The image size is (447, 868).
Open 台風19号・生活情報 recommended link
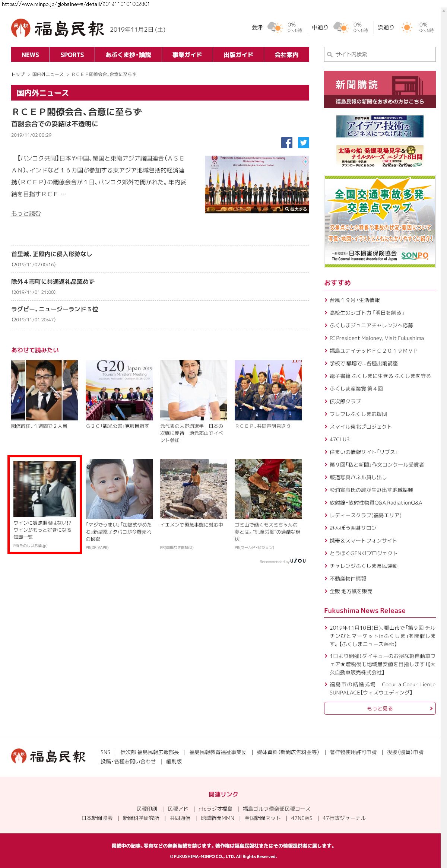(x=355, y=300)
